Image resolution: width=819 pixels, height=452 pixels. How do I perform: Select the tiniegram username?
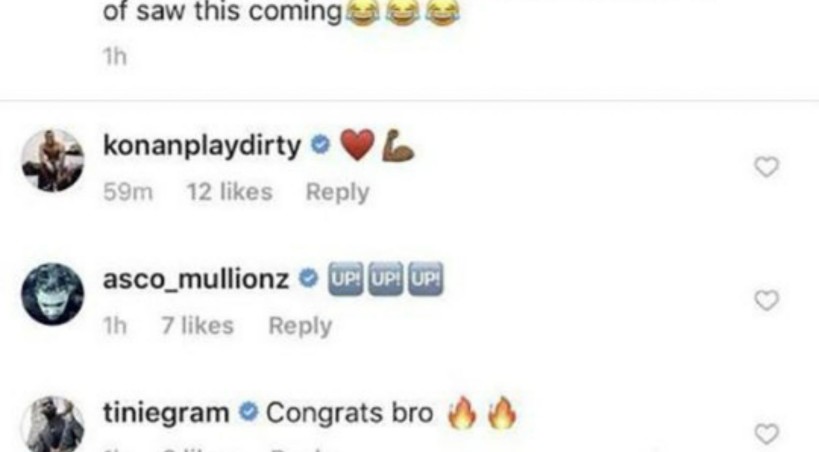tap(166, 413)
